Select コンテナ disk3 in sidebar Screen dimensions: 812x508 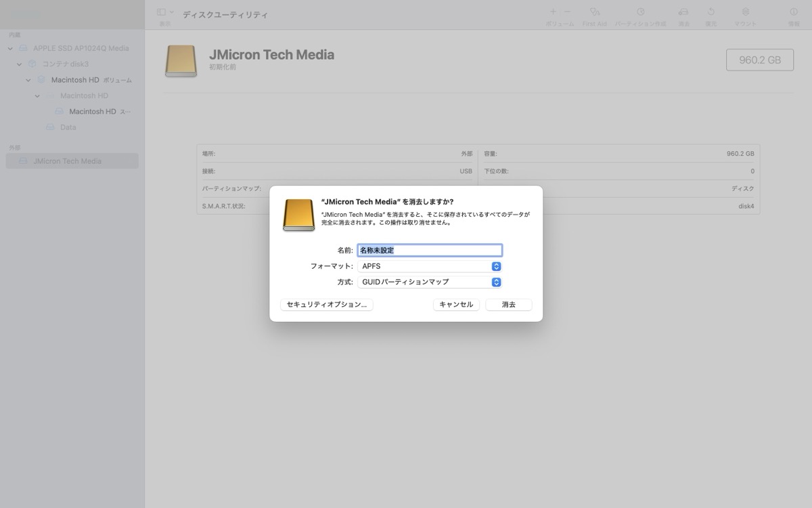click(x=66, y=64)
